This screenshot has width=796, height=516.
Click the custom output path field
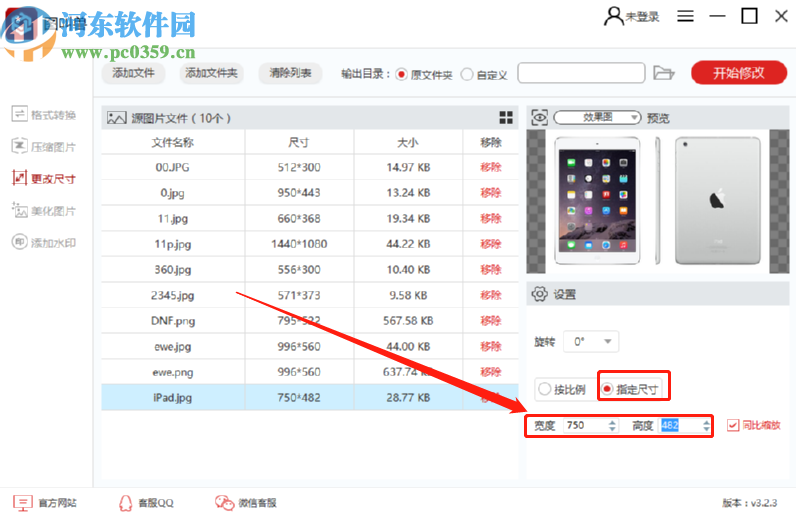(x=581, y=73)
